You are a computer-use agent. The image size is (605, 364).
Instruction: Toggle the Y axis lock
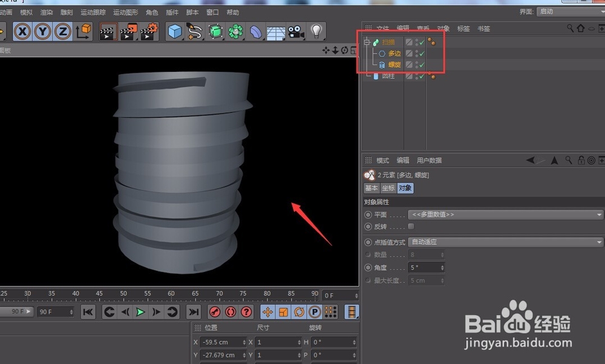(43, 31)
